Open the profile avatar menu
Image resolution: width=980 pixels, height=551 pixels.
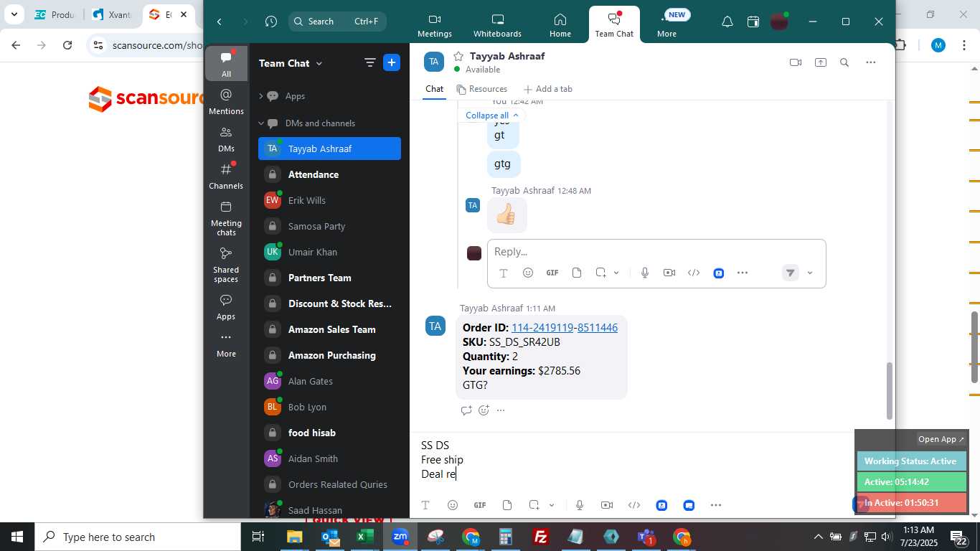pyautogui.click(x=779, y=22)
